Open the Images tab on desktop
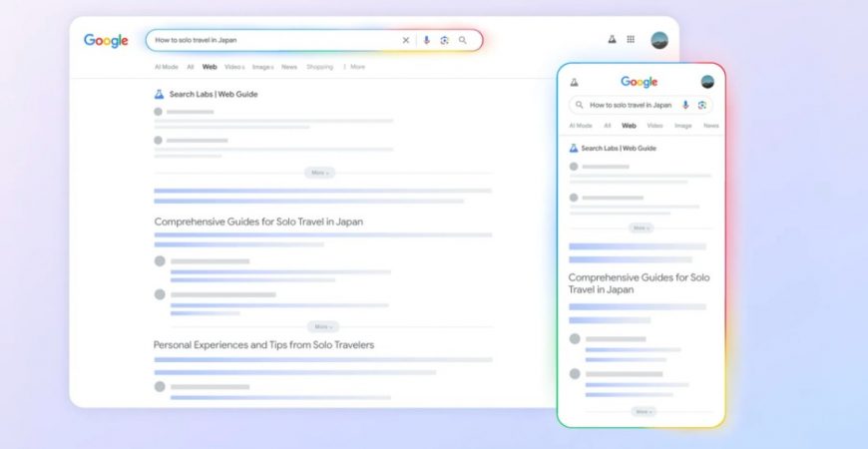The width and height of the screenshot is (868, 449). [263, 67]
